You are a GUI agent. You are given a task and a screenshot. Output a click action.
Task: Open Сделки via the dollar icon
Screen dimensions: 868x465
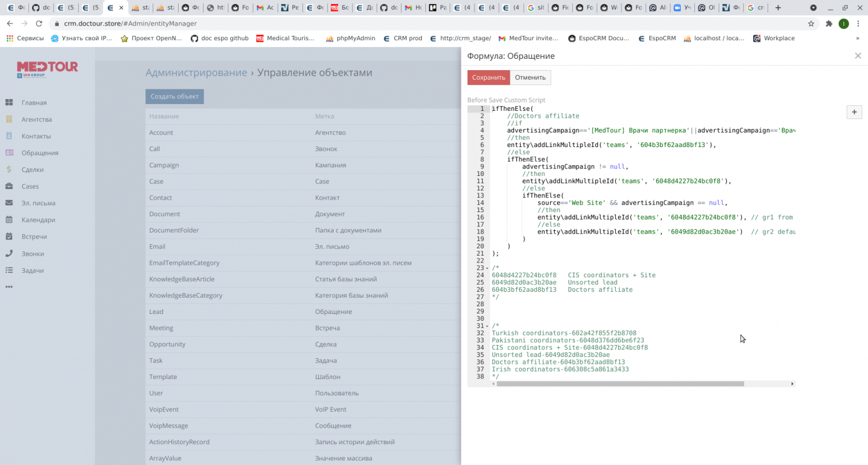(x=9, y=169)
